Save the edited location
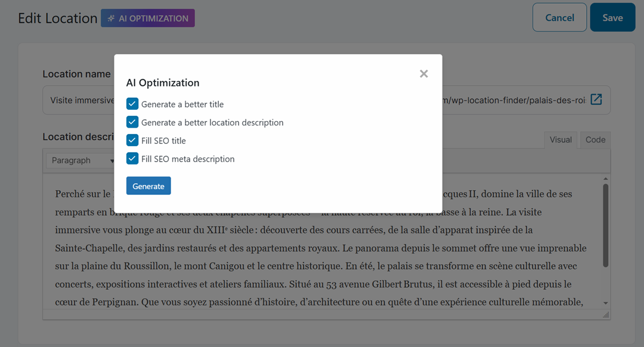The height and width of the screenshot is (347, 644). [x=612, y=17]
